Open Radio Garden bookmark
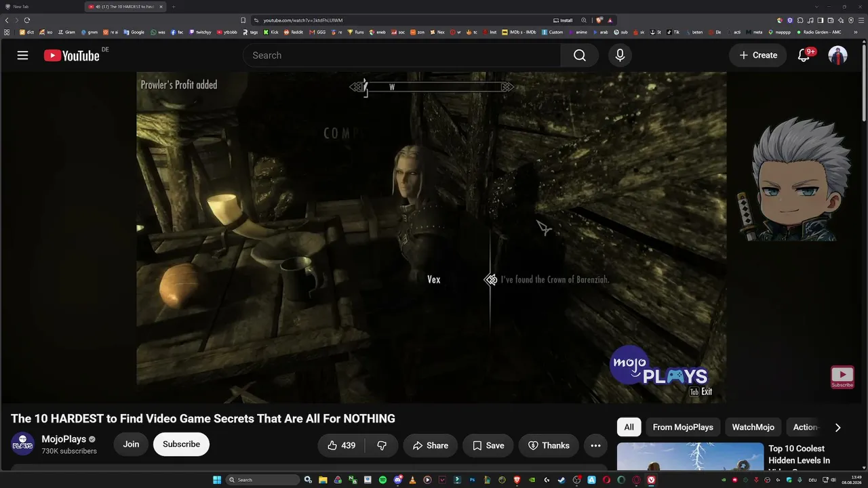This screenshot has height=488, width=868. (x=818, y=32)
